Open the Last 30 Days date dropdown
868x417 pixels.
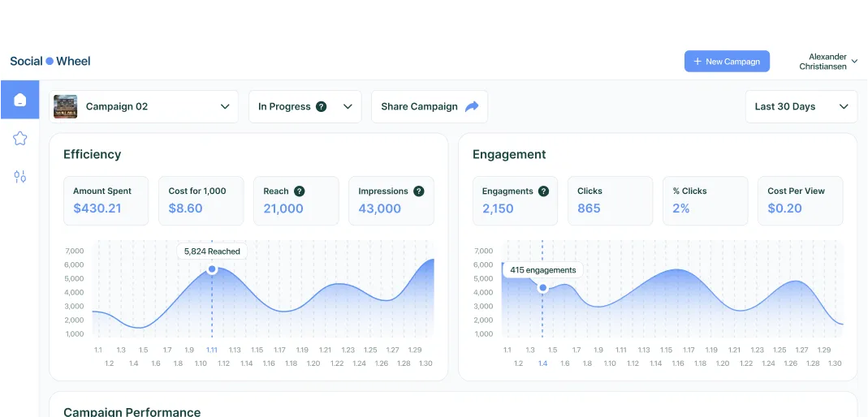click(x=801, y=107)
